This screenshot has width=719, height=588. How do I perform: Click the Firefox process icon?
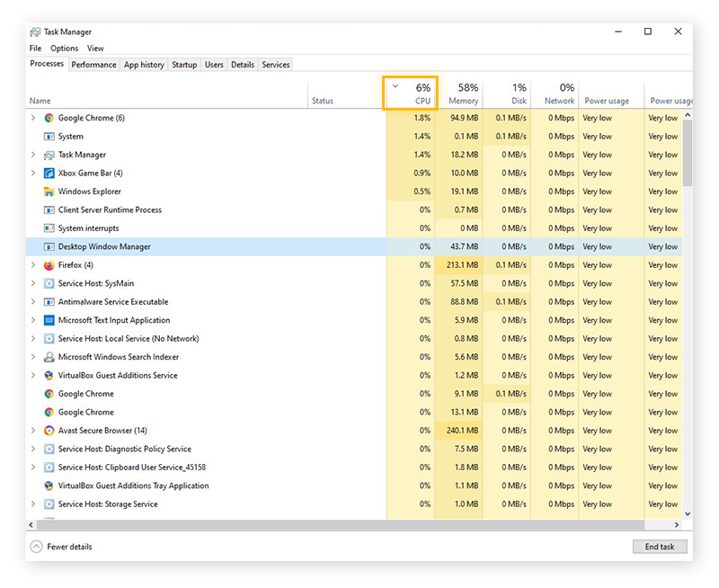48,264
